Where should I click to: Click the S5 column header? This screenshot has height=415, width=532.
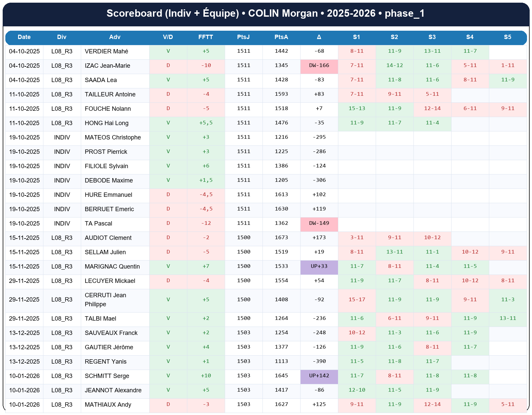507,37
